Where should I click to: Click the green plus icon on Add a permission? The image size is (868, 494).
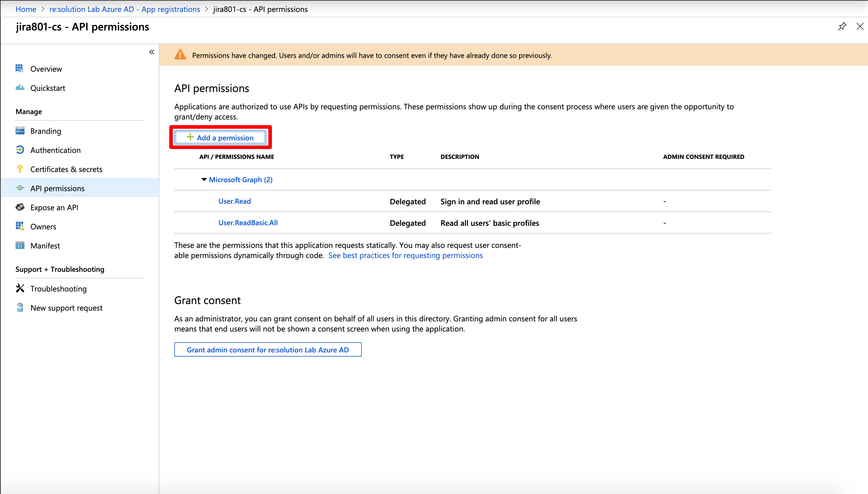pos(190,137)
